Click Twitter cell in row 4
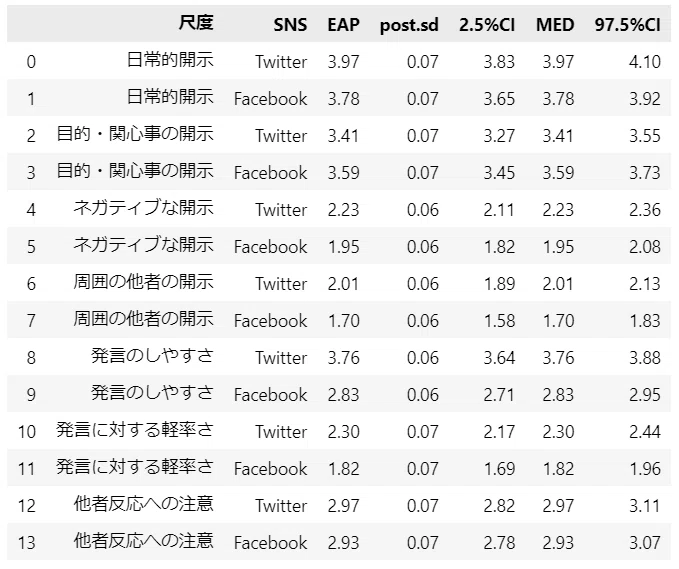The image size is (679, 569). pyautogui.click(x=281, y=210)
